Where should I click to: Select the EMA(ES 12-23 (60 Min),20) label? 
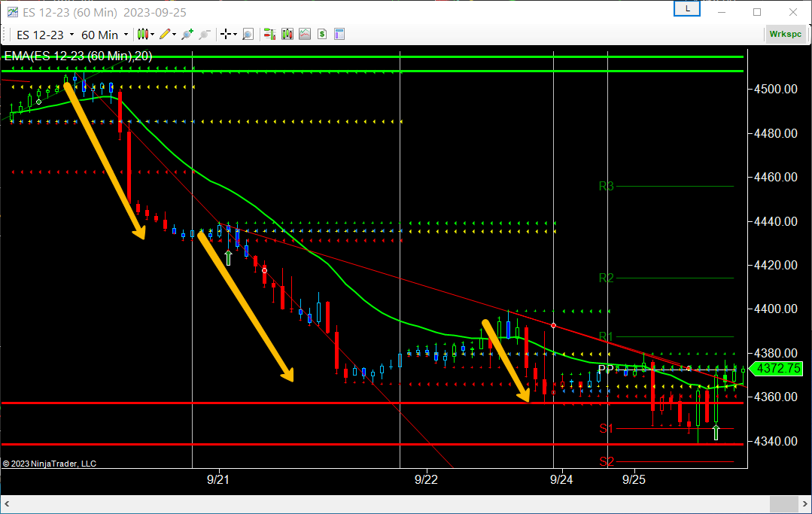pos(78,56)
